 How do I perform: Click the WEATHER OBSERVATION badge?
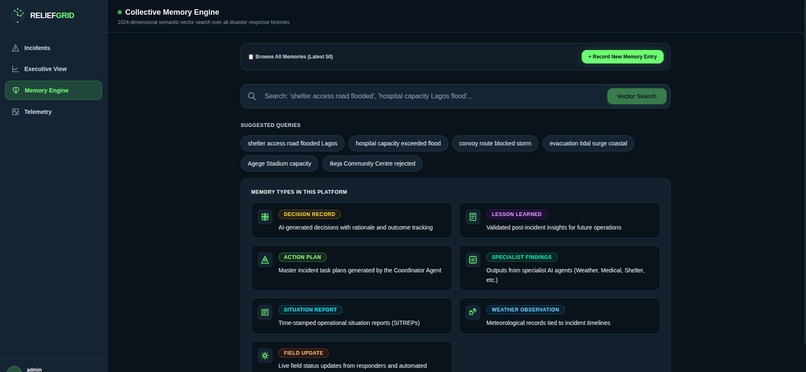pyautogui.click(x=525, y=310)
